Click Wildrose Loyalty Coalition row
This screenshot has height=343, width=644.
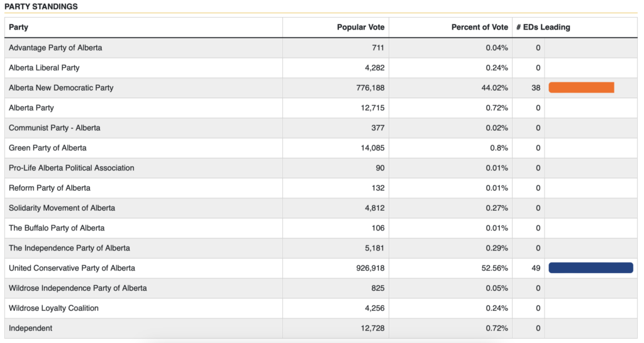321,308
